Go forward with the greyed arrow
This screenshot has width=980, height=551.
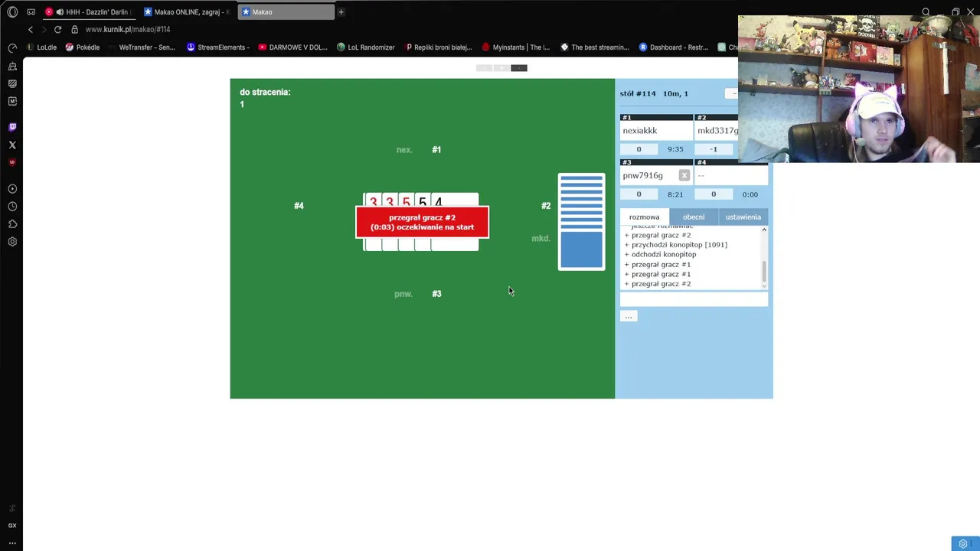44,29
